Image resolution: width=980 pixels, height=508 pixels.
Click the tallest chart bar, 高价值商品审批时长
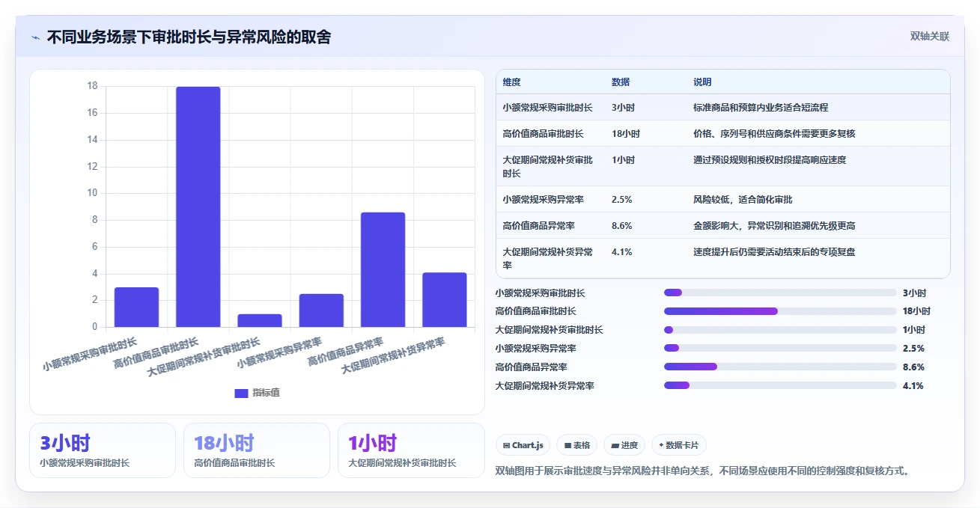pyautogui.click(x=198, y=207)
